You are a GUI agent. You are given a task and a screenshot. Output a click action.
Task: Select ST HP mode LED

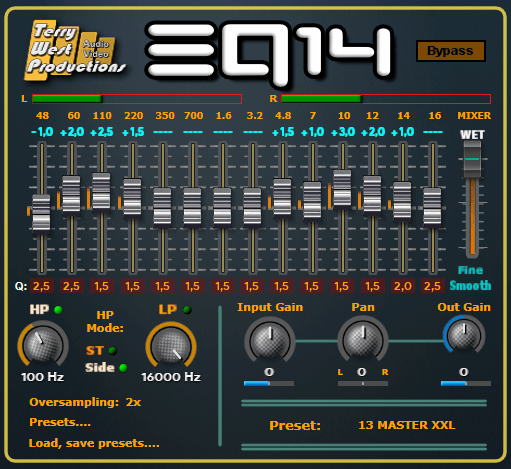(x=113, y=351)
